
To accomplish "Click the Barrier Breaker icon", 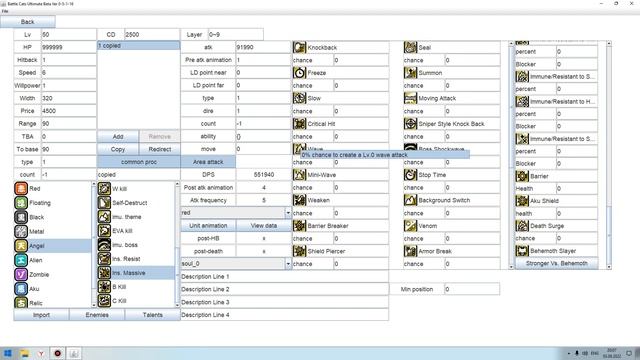I will (299, 225).
